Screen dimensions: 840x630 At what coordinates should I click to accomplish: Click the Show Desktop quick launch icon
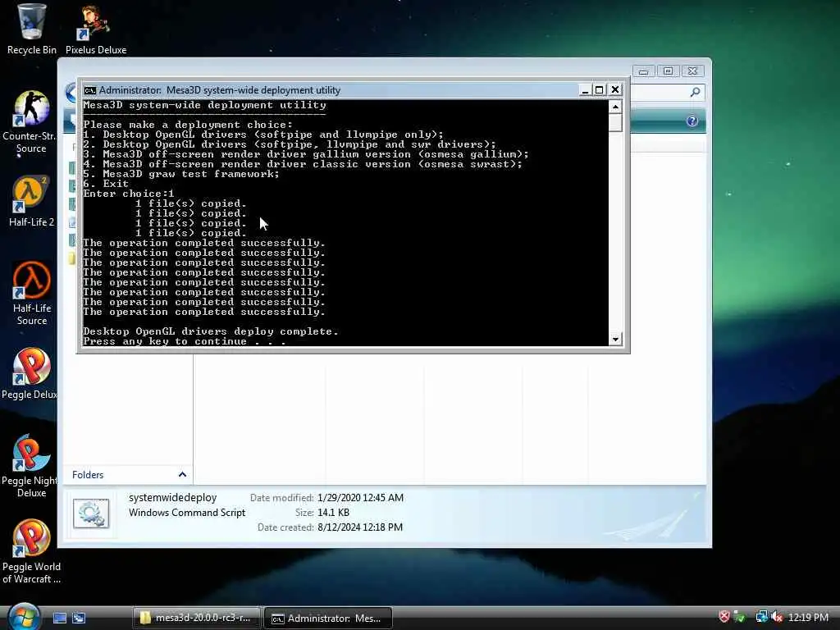coord(60,619)
